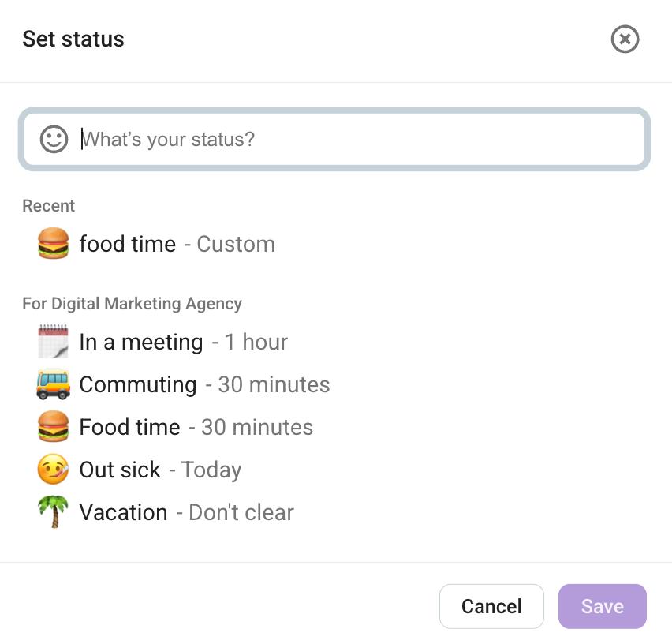This screenshot has width=672, height=644.
Task: Click the calendar emoji for In a meeting
Action: click(x=53, y=341)
